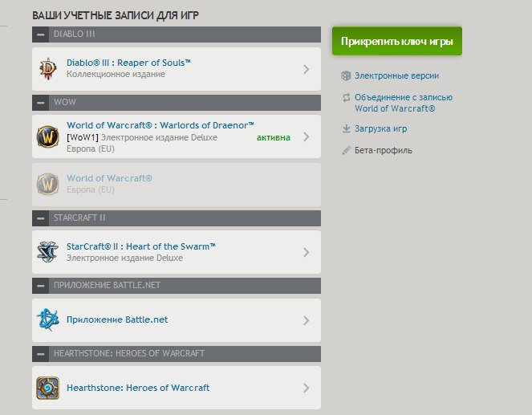Click the active World of Warcraft gold icon

[48, 136]
